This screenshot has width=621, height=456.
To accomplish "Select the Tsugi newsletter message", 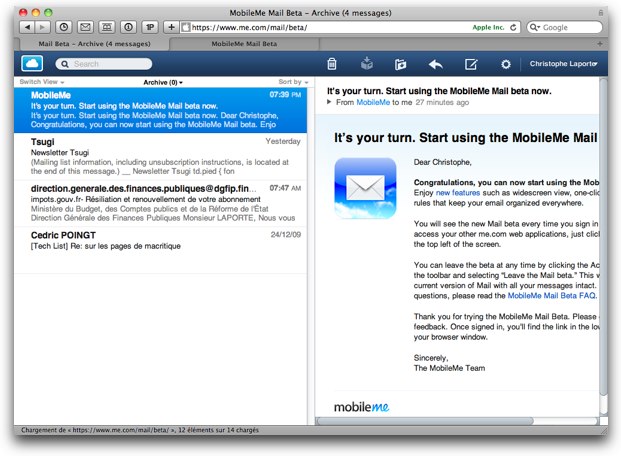I will point(160,156).
